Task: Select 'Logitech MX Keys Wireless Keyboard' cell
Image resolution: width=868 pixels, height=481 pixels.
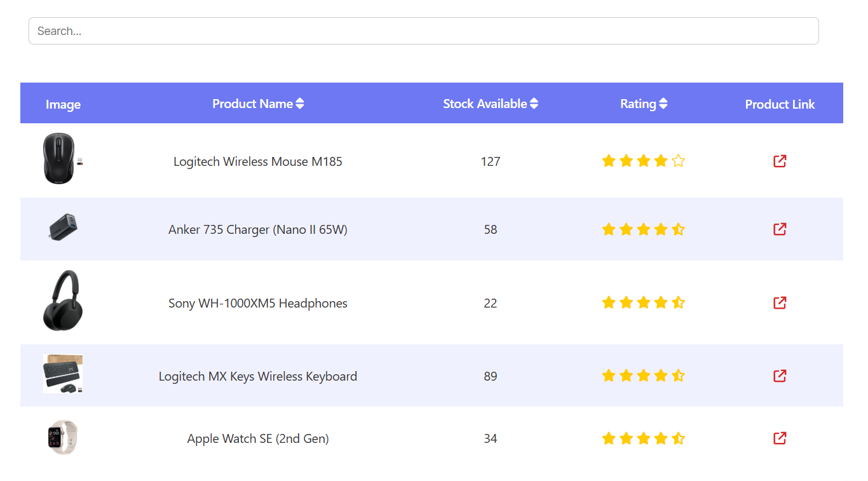Action: click(x=258, y=376)
